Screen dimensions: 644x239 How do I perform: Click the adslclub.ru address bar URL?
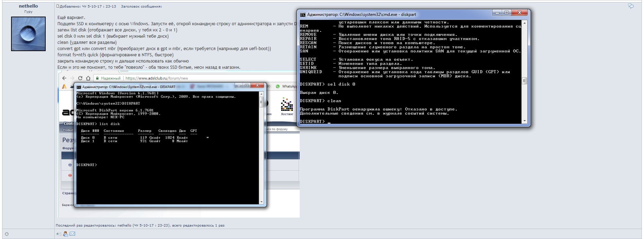[156, 78]
